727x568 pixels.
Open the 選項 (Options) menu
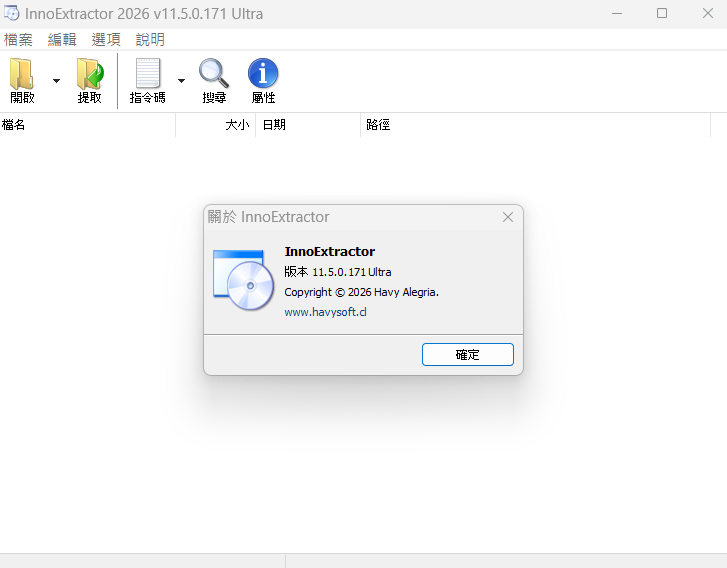(106, 40)
